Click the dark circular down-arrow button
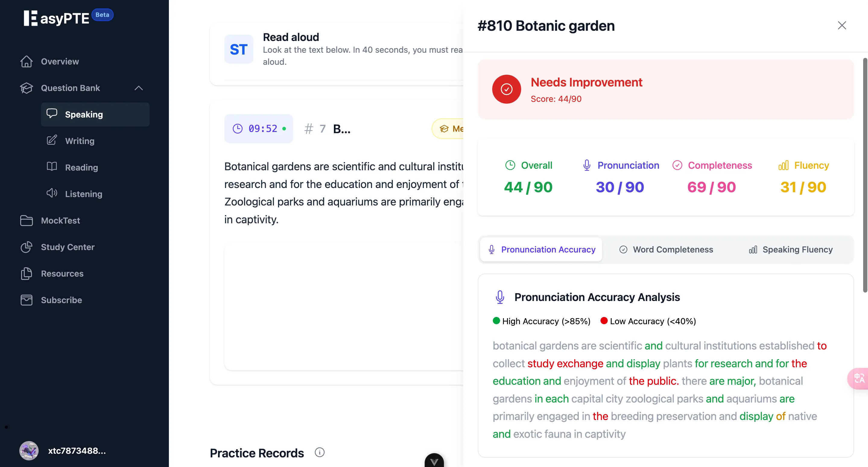This screenshot has height=467, width=868. click(x=434, y=460)
